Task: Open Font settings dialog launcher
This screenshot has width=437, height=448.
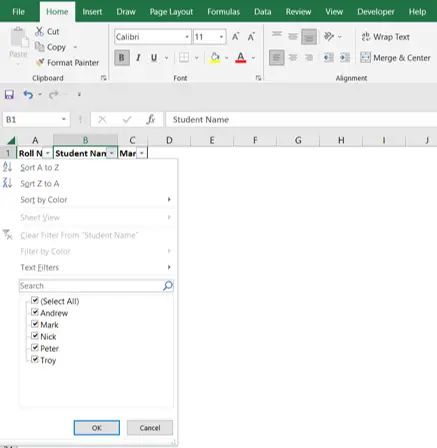Action: 258,78
